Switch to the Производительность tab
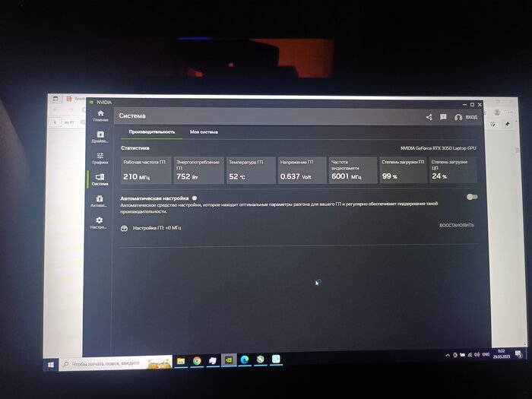The height and width of the screenshot is (399, 532). point(151,132)
